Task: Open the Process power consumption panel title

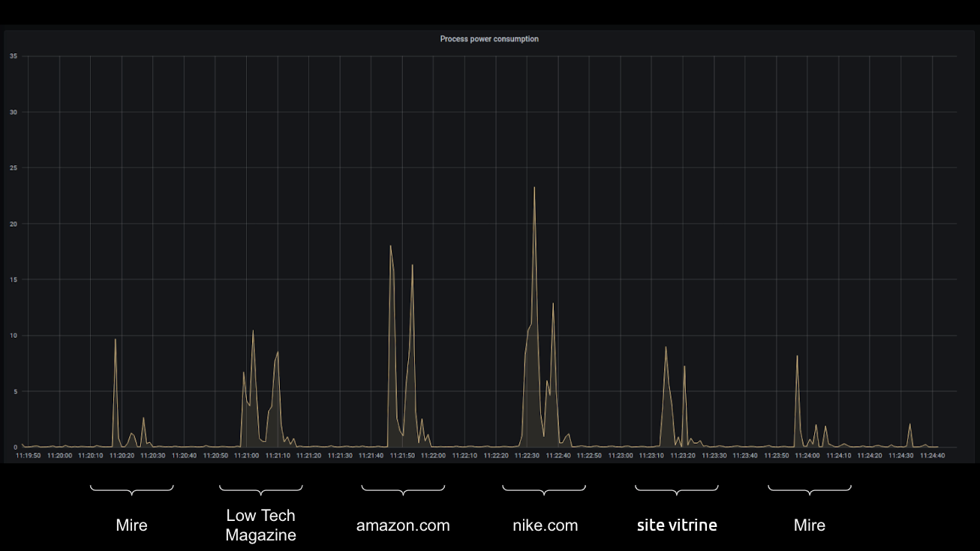Action: (489, 39)
